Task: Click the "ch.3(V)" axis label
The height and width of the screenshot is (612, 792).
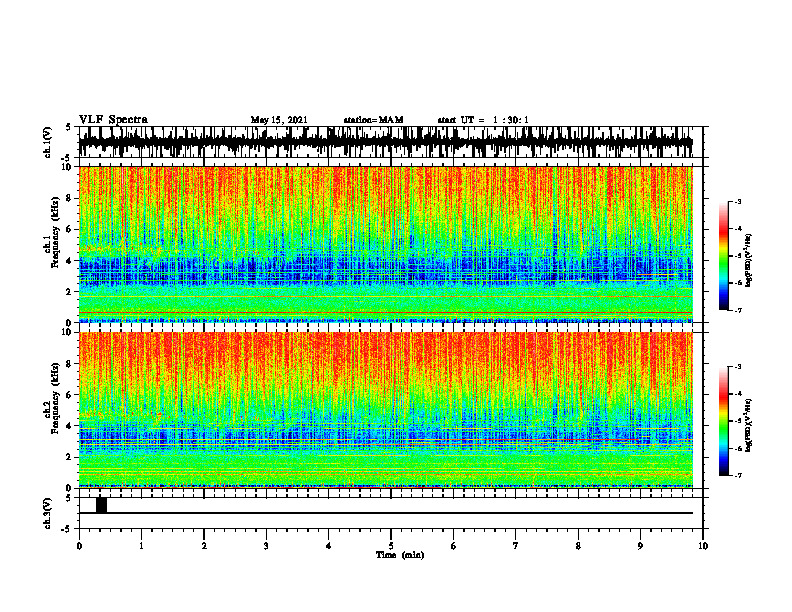Action: click(48, 514)
